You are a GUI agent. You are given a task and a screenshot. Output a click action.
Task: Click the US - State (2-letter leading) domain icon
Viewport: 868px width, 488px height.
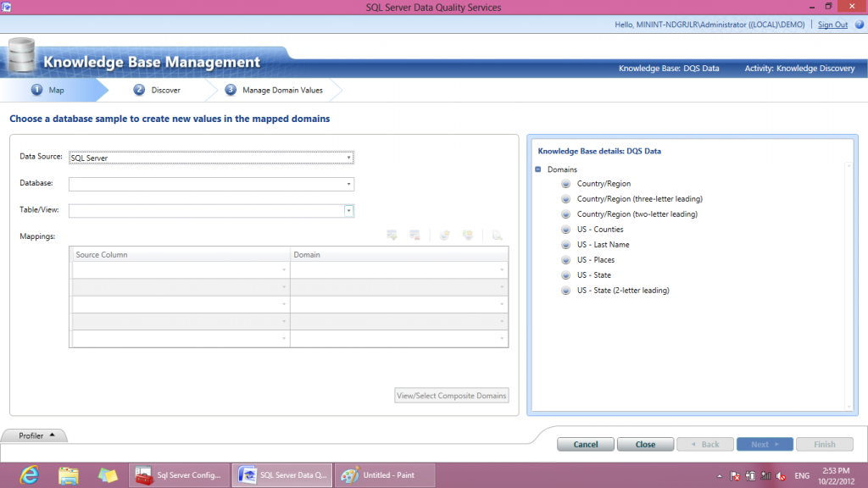tap(565, 290)
